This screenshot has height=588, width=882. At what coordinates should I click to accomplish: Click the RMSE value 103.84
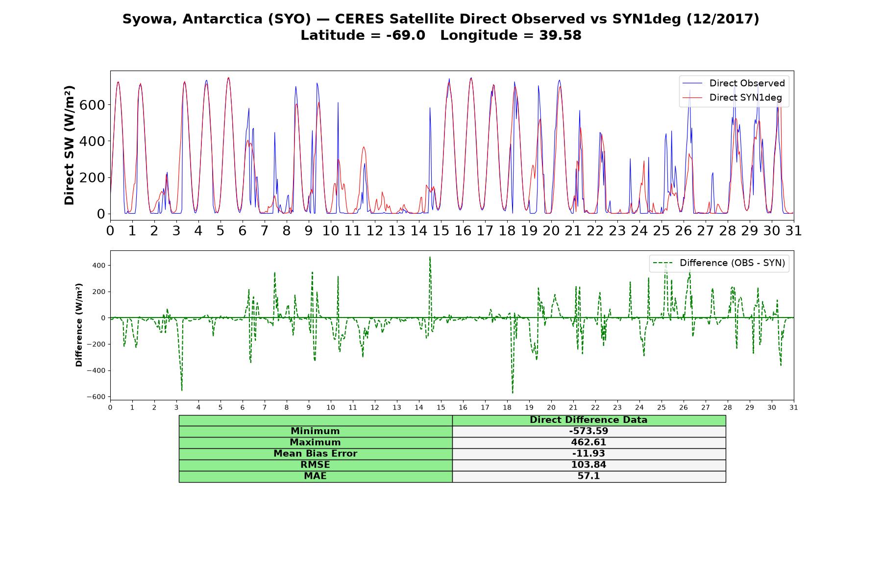click(589, 465)
